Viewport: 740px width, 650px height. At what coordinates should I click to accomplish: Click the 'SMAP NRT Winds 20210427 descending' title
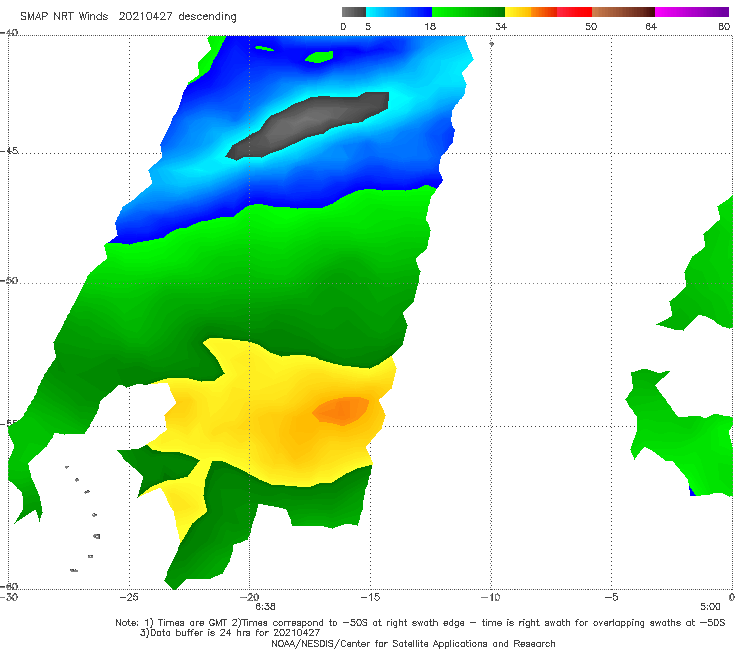point(128,17)
